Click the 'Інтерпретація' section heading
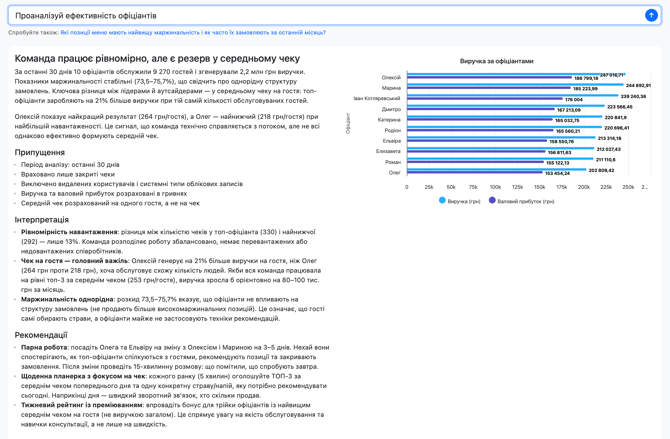This screenshot has width=670, height=439. click(42, 219)
